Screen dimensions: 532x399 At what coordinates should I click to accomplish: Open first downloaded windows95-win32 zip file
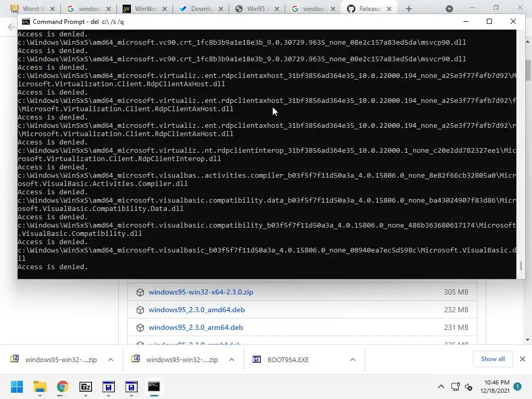54,360
